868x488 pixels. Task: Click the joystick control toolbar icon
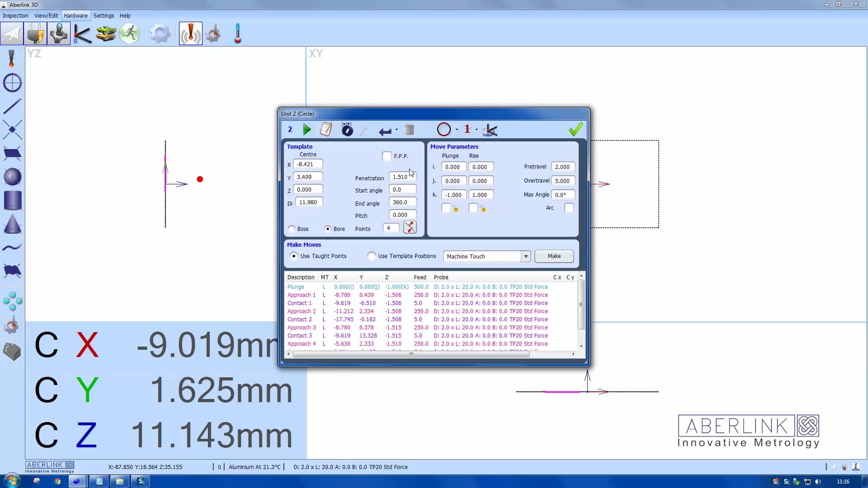click(59, 33)
